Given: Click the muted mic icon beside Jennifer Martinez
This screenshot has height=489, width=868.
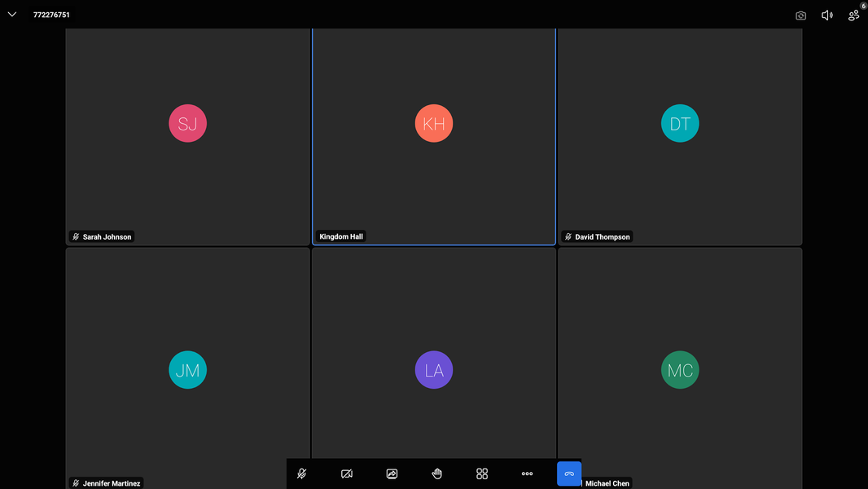Looking at the screenshot, I should click(74, 482).
